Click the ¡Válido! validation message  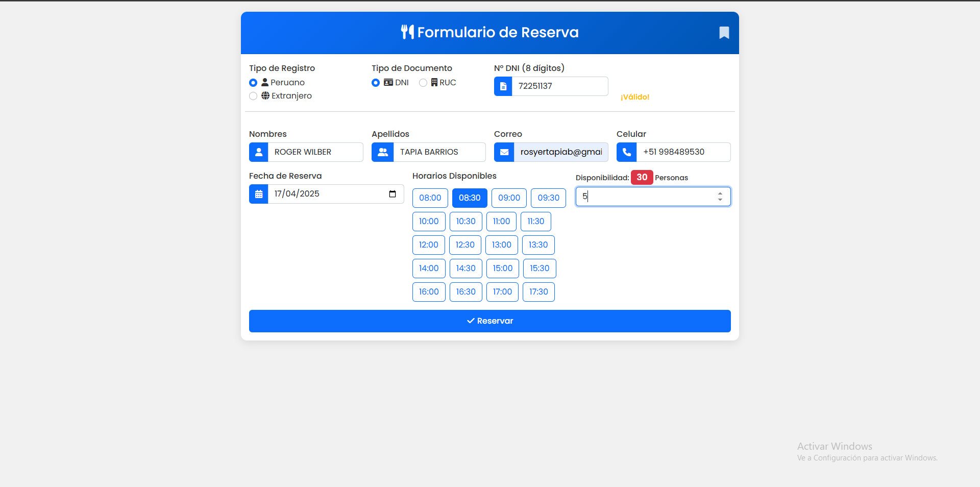[634, 96]
